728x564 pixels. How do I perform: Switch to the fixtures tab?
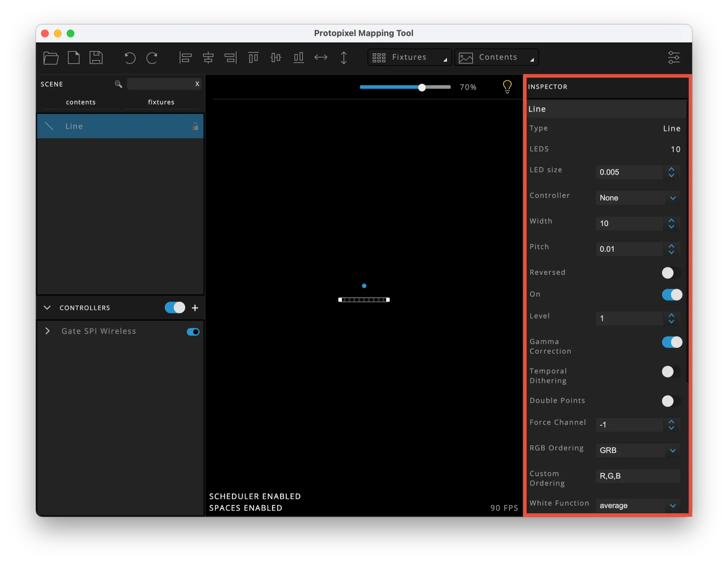pyautogui.click(x=161, y=102)
